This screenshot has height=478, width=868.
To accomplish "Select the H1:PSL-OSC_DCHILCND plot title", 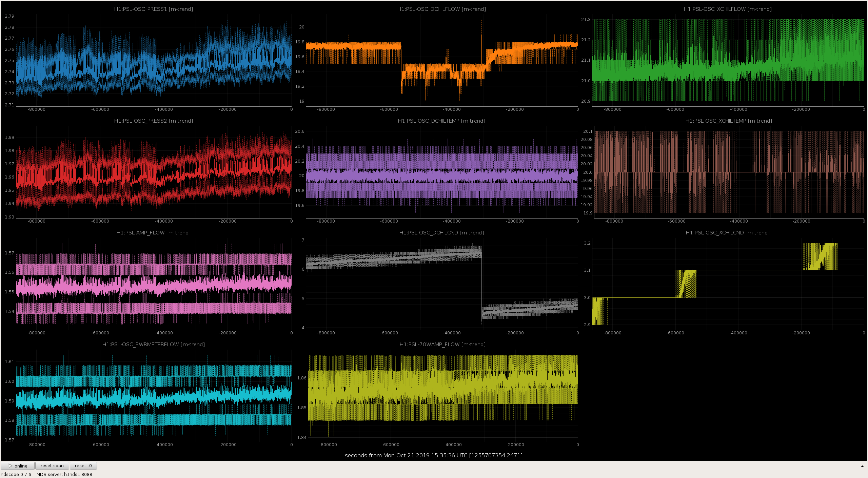I will [441, 233].
